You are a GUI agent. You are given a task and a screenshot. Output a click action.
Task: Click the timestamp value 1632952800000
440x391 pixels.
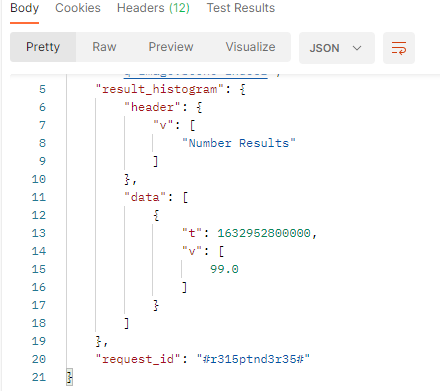point(264,233)
